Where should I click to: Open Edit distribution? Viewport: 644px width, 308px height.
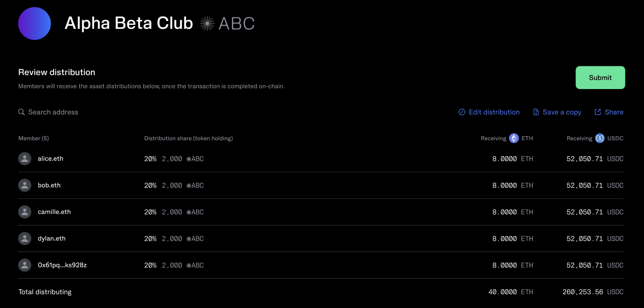tap(489, 112)
